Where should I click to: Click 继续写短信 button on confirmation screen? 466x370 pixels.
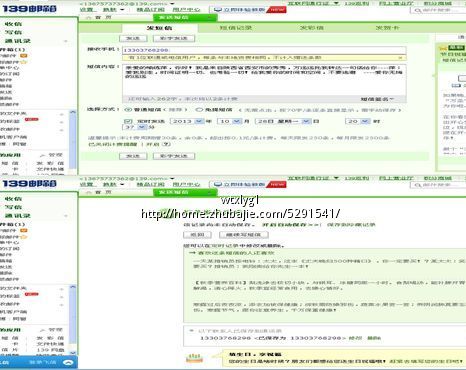[244, 235]
